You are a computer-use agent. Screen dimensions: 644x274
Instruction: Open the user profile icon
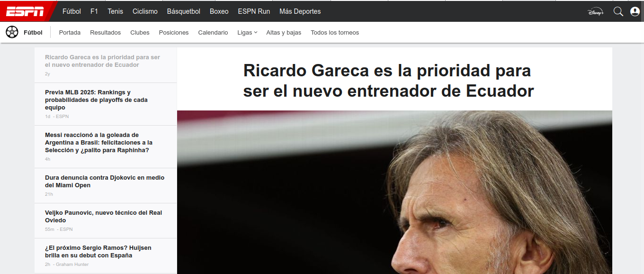coord(635,11)
